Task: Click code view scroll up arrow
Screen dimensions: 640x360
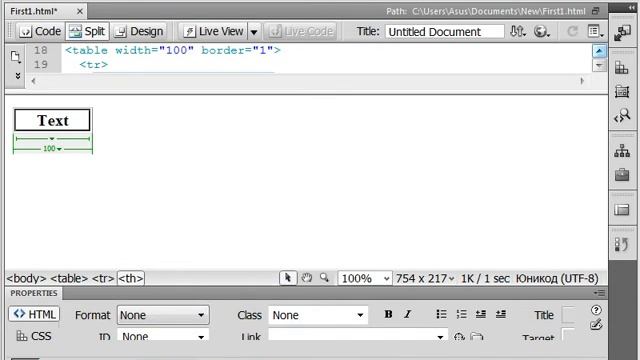Action: pyautogui.click(x=599, y=51)
